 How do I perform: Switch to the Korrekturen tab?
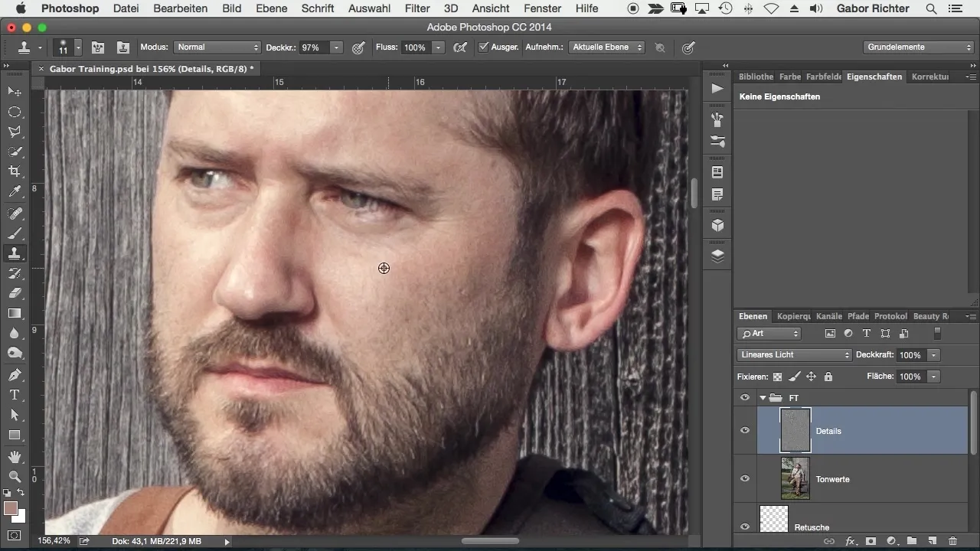(x=929, y=77)
